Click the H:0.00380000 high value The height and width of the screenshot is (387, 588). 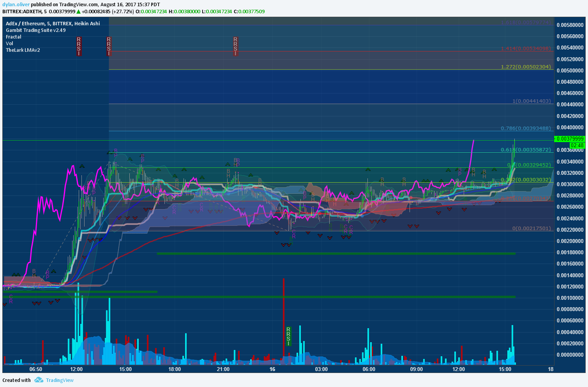point(184,11)
